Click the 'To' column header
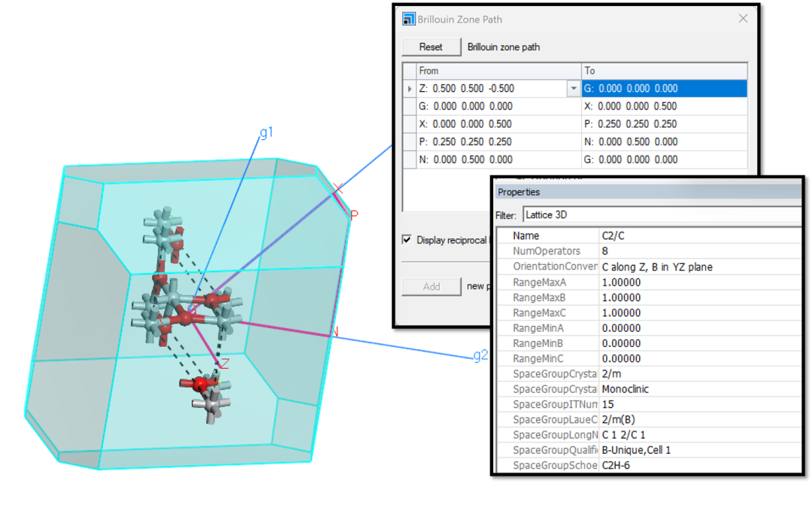Screen dimensions: 812x514 (665, 71)
